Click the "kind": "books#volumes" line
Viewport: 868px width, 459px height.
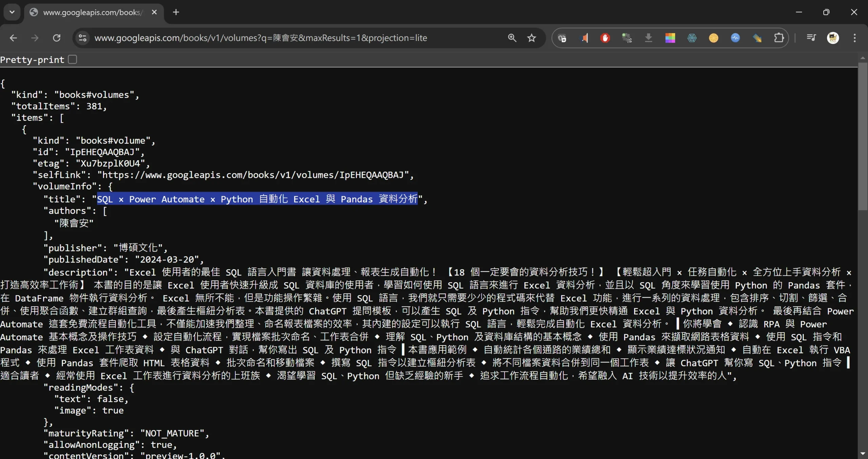(75, 95)
